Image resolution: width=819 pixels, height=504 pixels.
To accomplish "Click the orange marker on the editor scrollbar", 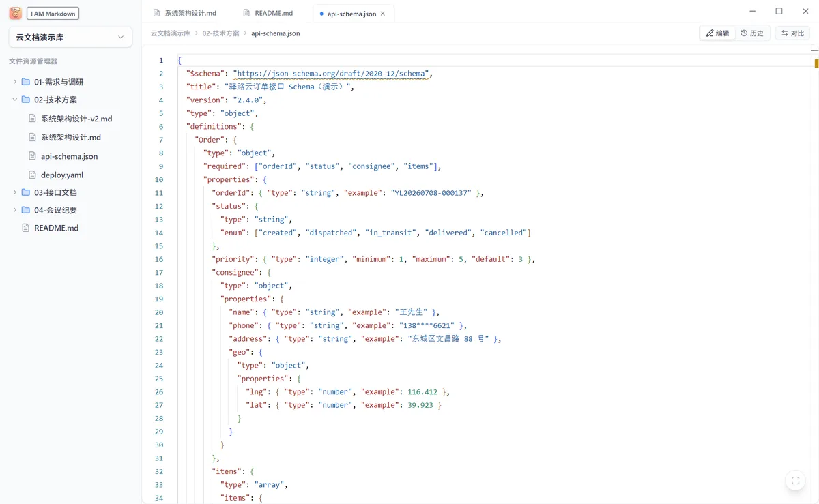I will 816,63.
